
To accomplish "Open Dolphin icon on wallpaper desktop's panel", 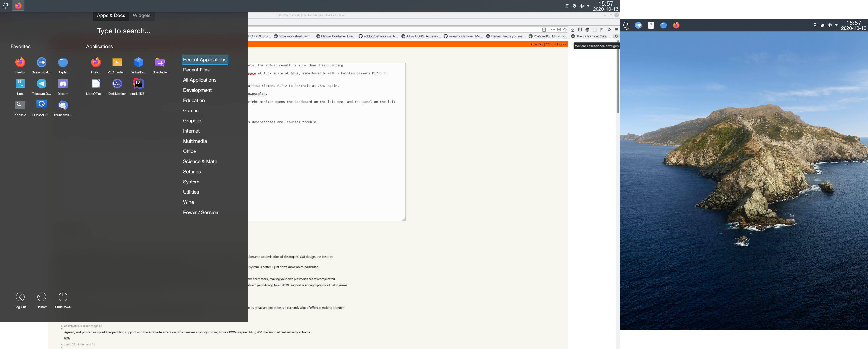I will (663, 25).
